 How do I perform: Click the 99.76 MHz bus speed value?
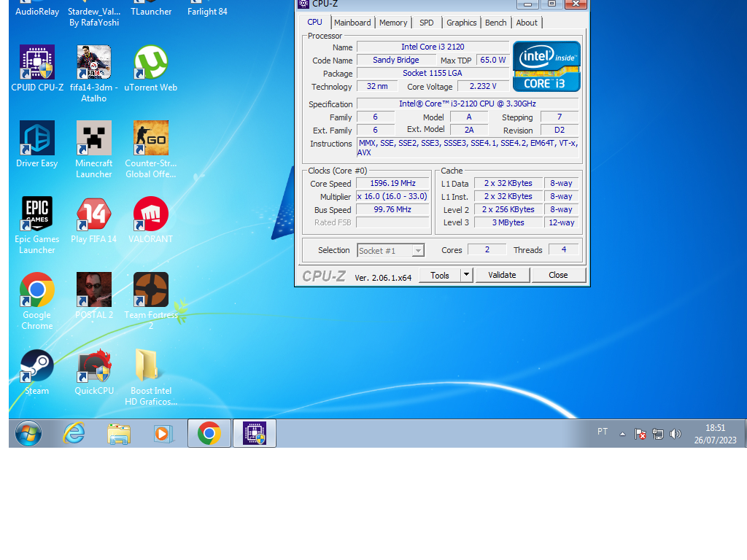(392, 209)
